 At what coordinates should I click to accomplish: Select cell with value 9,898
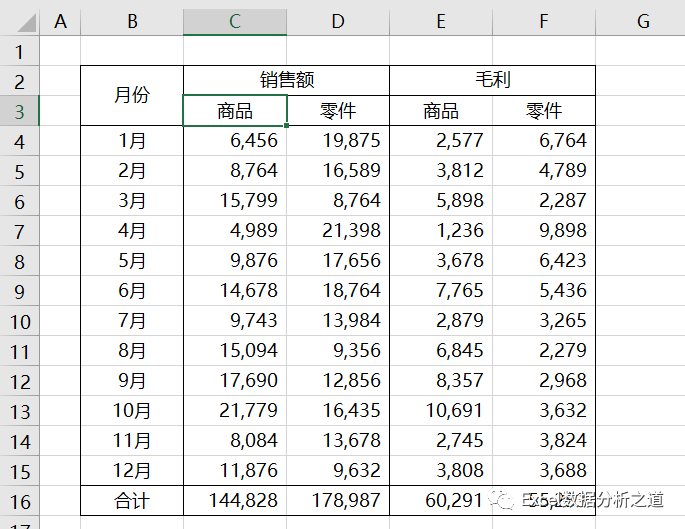(x=544, y=231)
